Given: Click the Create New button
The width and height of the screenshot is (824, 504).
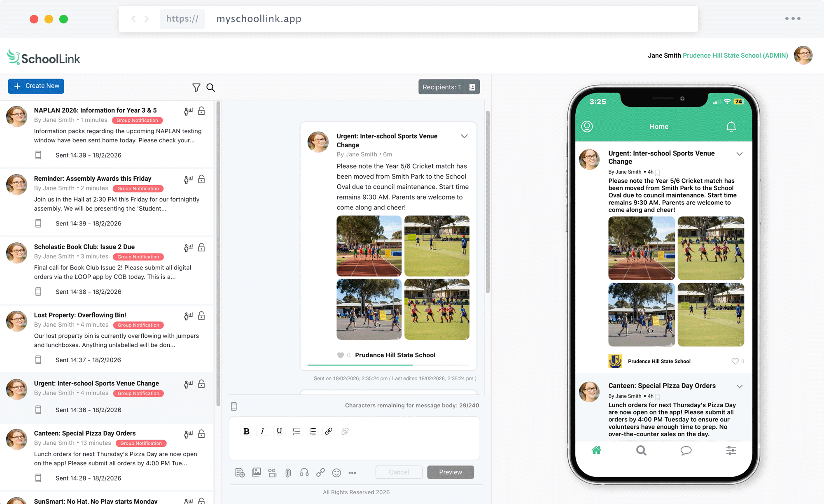Looking at the screenshot, I should tap(36, 86).
